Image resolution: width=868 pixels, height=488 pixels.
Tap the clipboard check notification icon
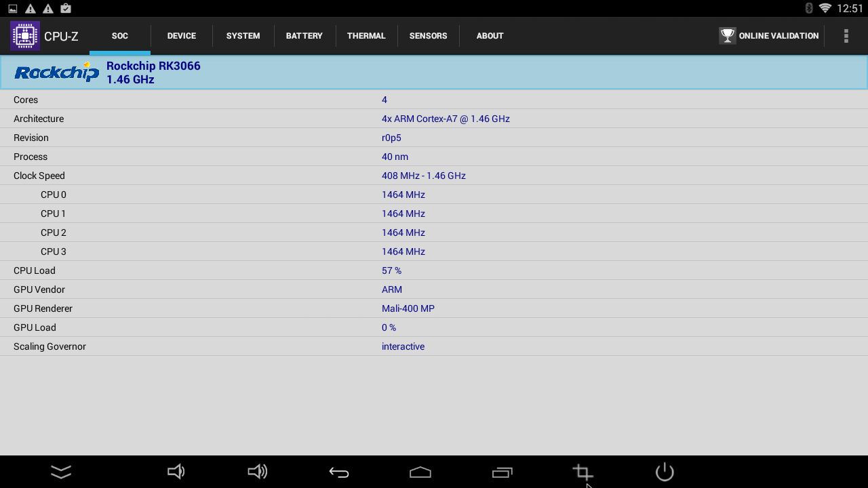(x=66, y=8)
